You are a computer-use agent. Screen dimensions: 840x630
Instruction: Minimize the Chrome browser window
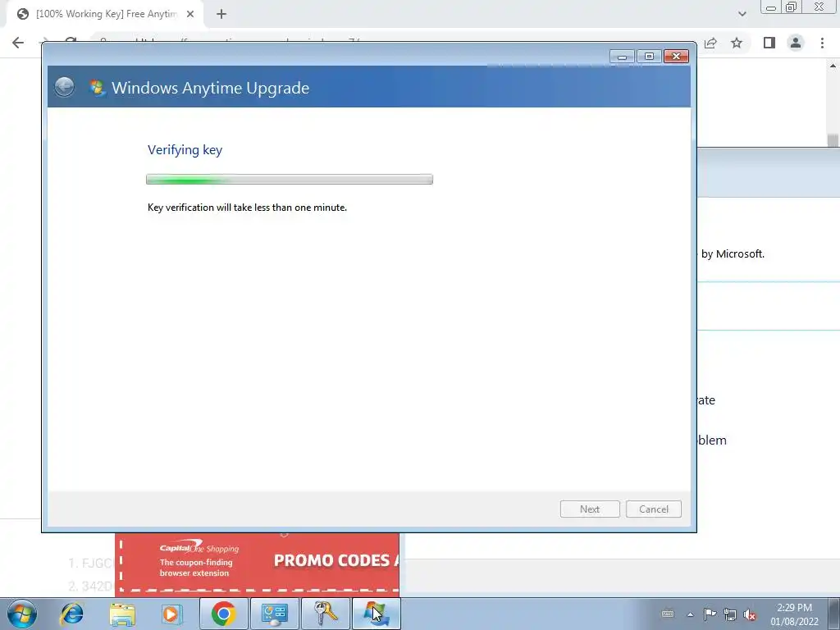[771, 7]
